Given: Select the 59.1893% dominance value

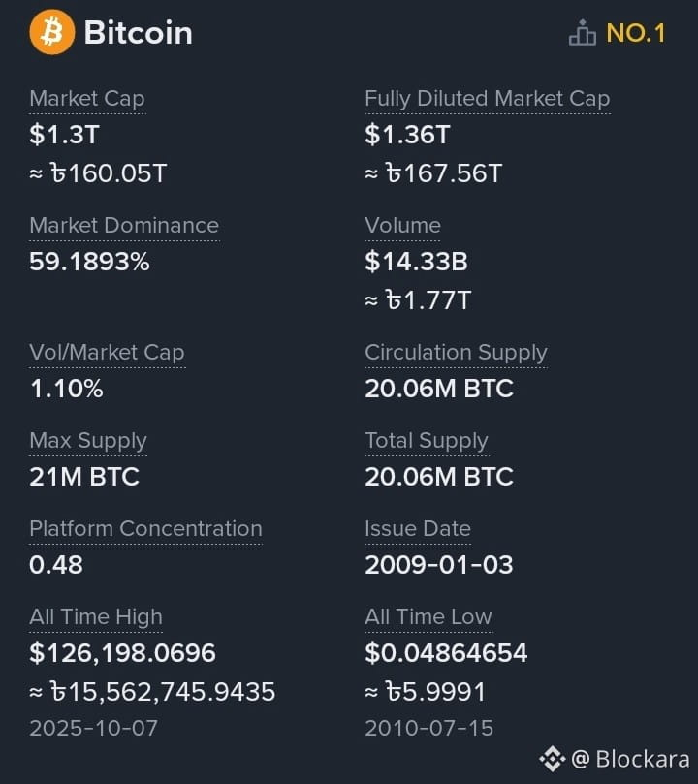Looking at the screenshot, I should tap(89, 262).
